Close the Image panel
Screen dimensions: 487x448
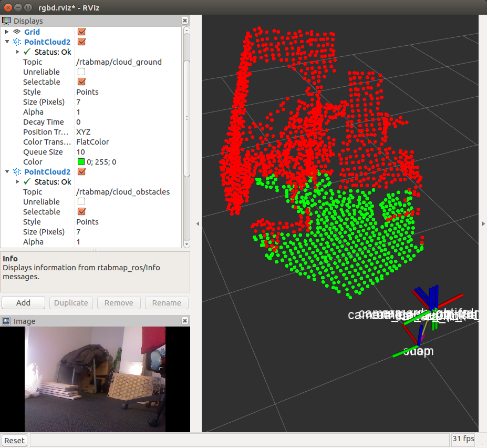[x=185, y=321]
